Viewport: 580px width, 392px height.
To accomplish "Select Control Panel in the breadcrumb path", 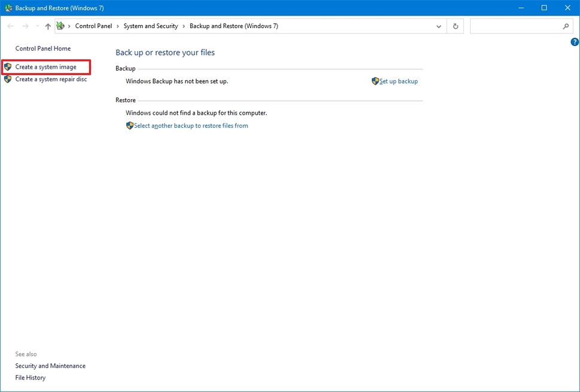I will (93, 26).
